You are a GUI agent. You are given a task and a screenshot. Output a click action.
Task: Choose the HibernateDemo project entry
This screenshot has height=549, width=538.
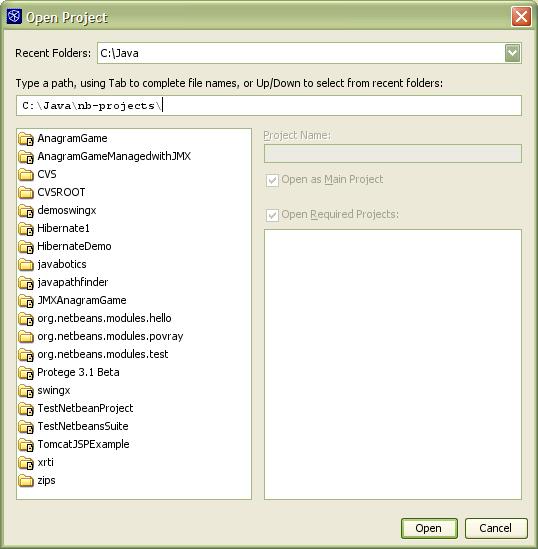74,246
